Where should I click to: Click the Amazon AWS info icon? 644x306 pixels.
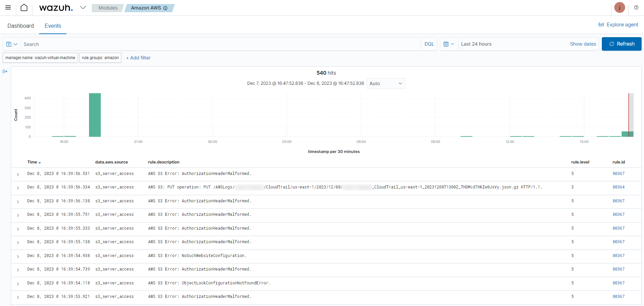point(165,8)
